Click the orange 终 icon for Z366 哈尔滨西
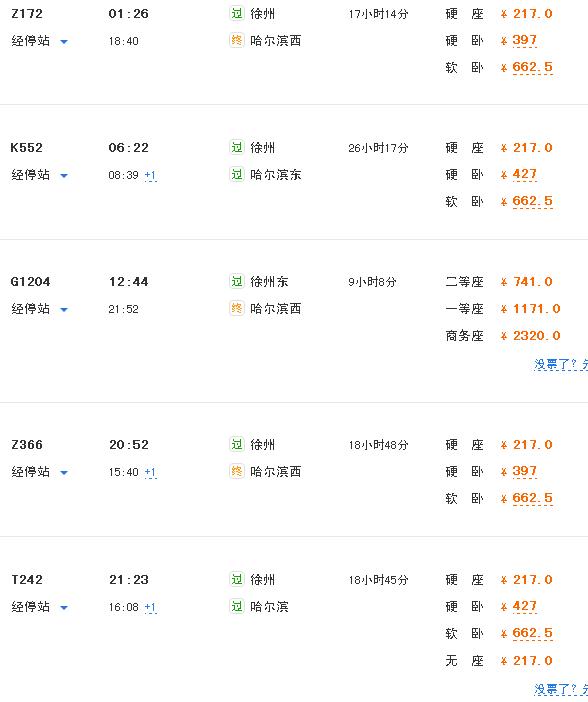 pos(237,471)
